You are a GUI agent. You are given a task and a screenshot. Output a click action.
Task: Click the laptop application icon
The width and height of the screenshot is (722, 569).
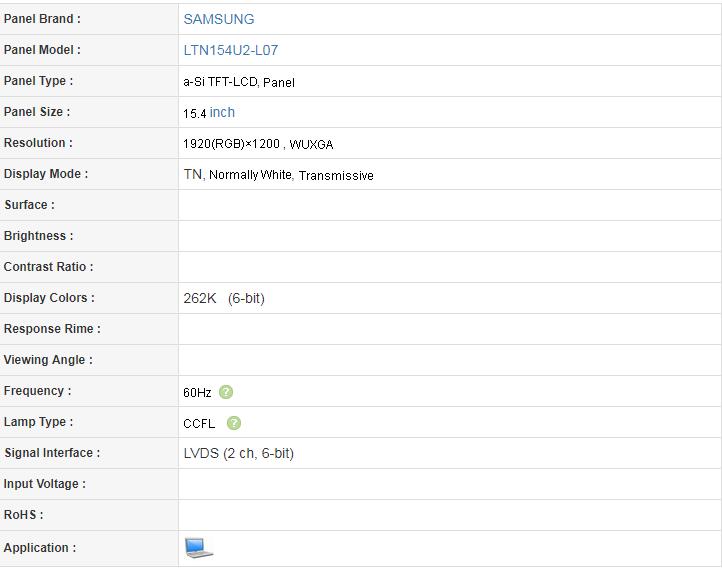point(198,548)
